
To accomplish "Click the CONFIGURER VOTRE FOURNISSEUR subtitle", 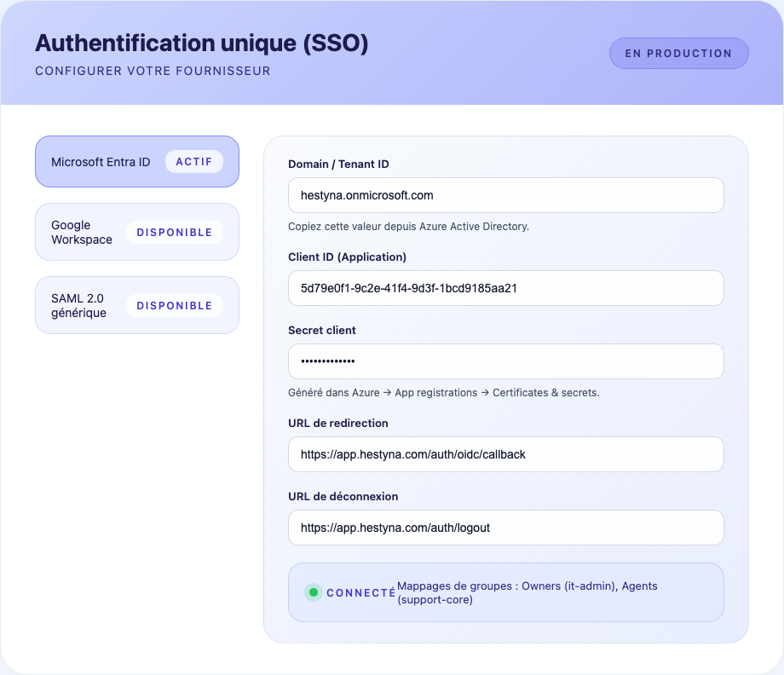I will coord(153,72).
